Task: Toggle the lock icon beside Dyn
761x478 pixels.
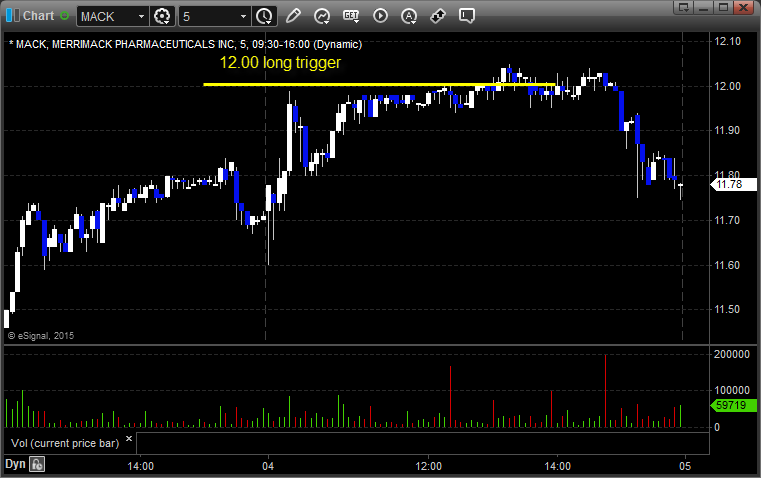Action: [37, 464]
